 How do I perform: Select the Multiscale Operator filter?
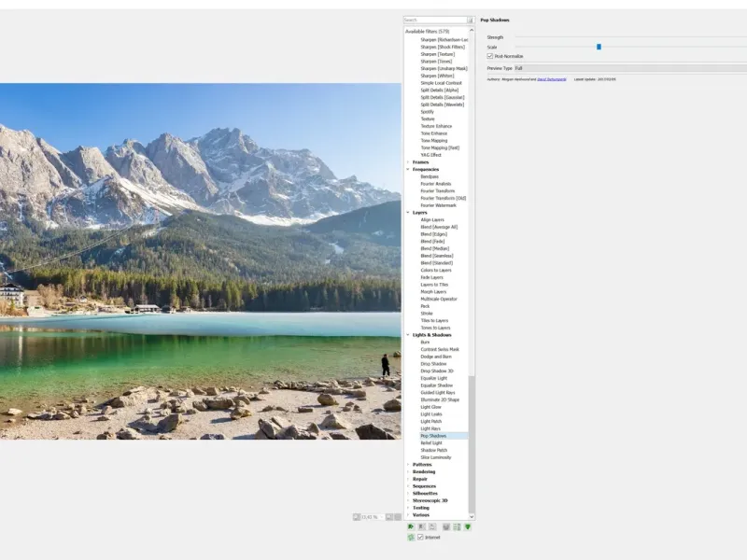tap(439, 299)
